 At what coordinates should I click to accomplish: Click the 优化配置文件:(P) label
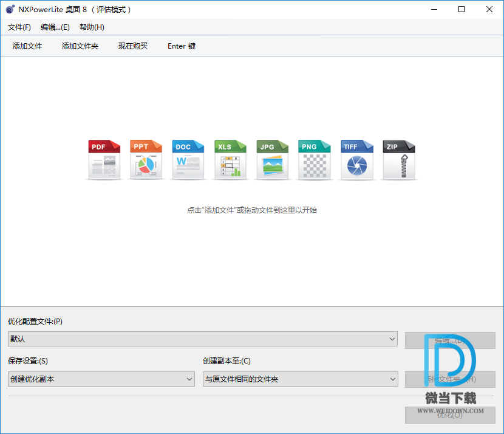pyautogui.click(x=35, y=322)
